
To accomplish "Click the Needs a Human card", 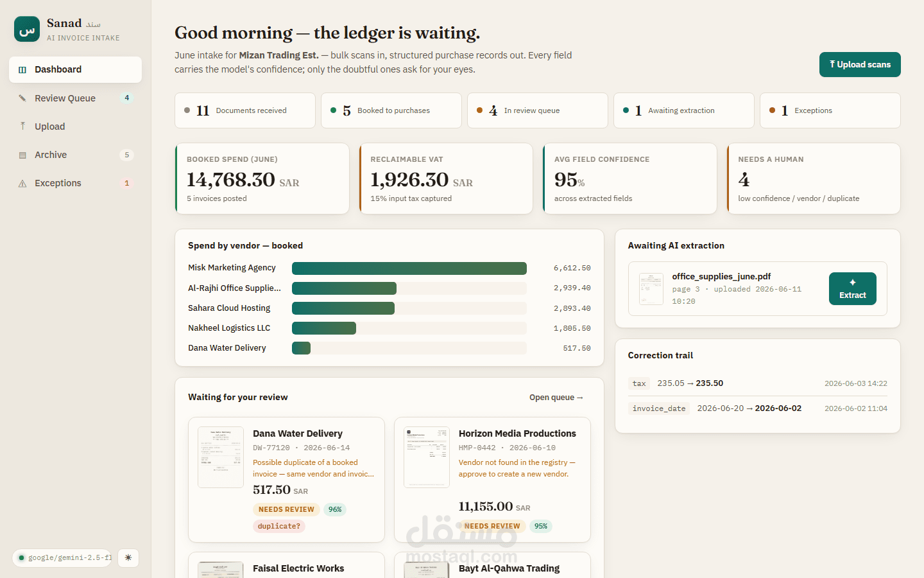I will pos(814,179).
